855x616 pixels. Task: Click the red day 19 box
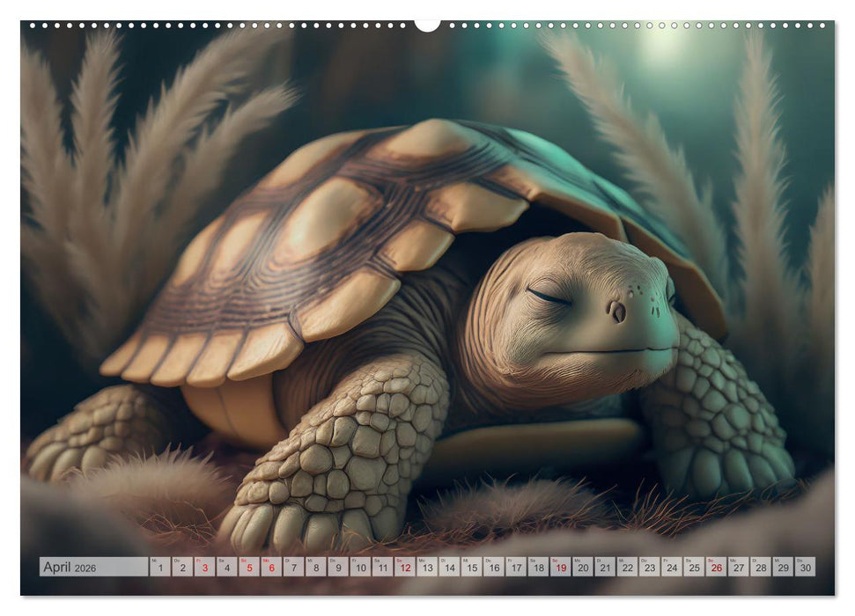point(560,567)
